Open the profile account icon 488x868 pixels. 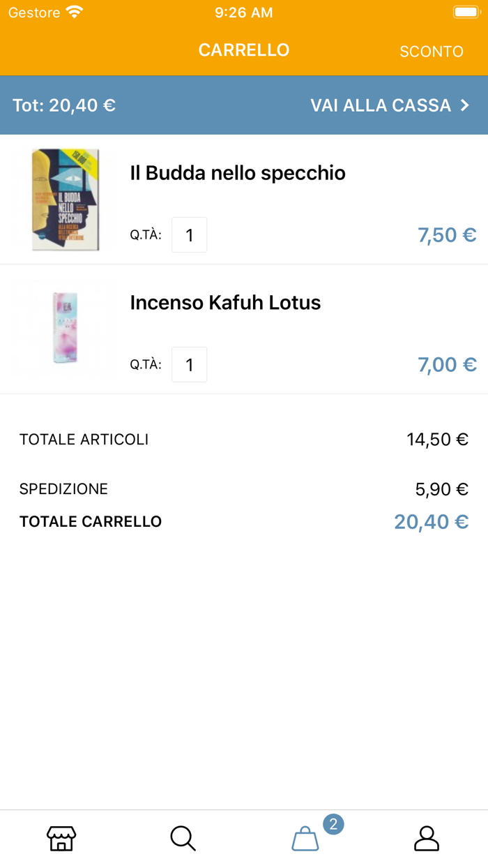pyautogui.click(x=427, y=839)
